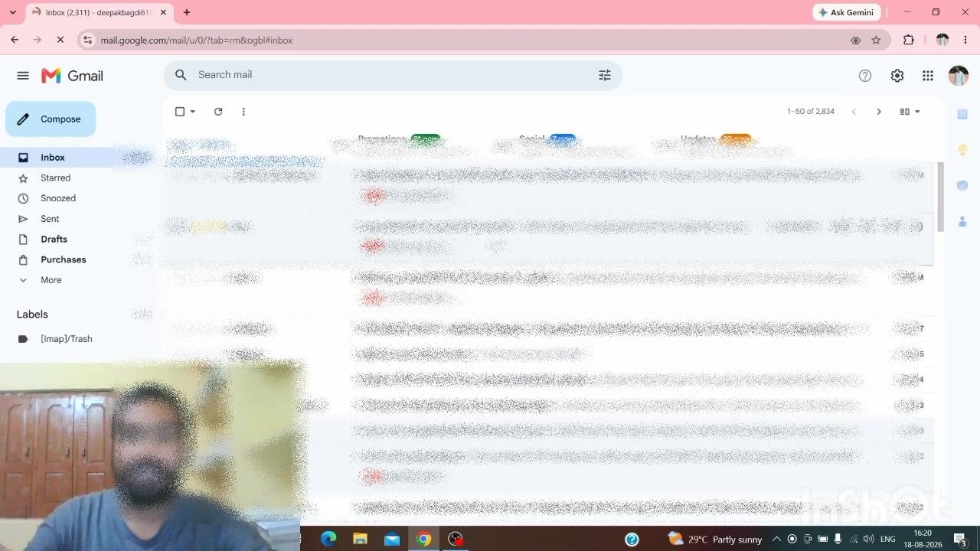Open File Explorer from the taskbar
The width and height of the screenshot is (980, 551).
(x=360, y=539)
